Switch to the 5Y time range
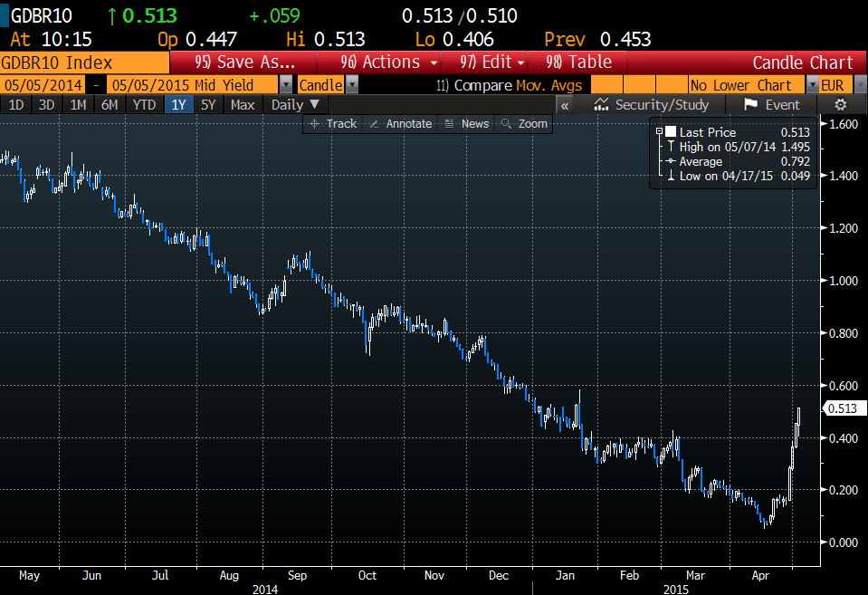The width and height of the screenshot is (868, 595). [x=208, y=104]
